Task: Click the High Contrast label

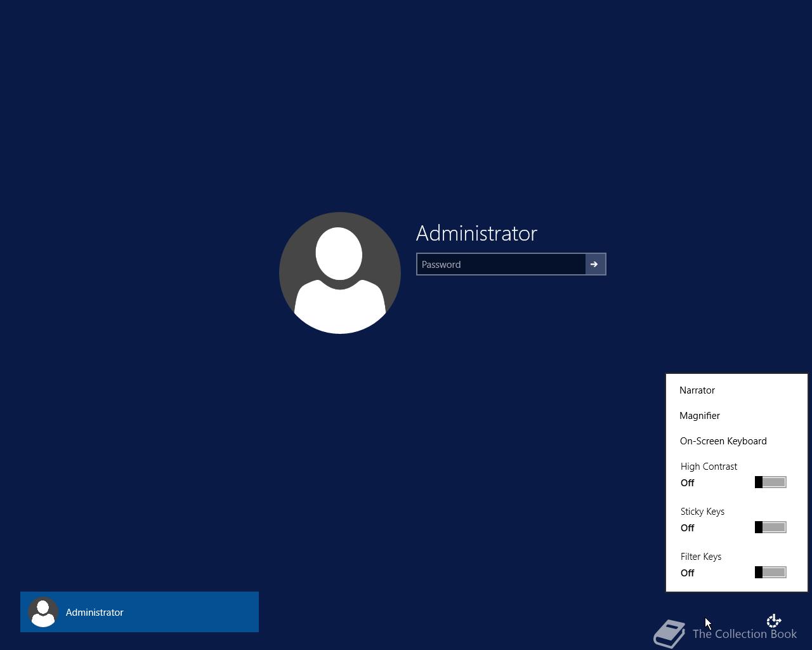Action: pyautogui.click(x=709, y=467)
